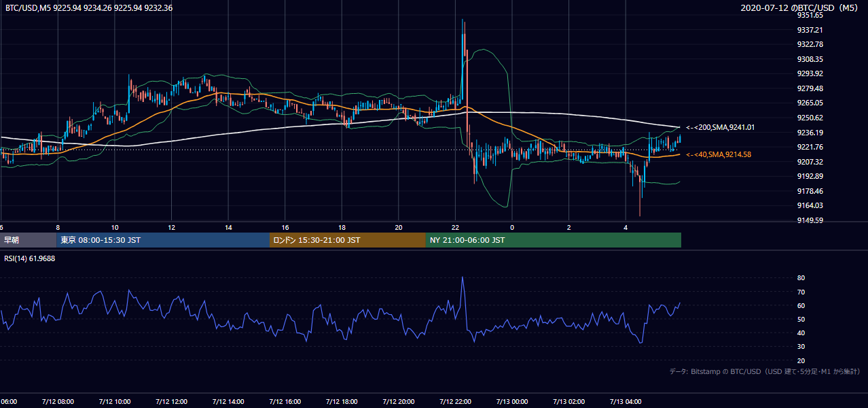Click the 7/12 08:00 bottom time label

(x=58, y=402)
